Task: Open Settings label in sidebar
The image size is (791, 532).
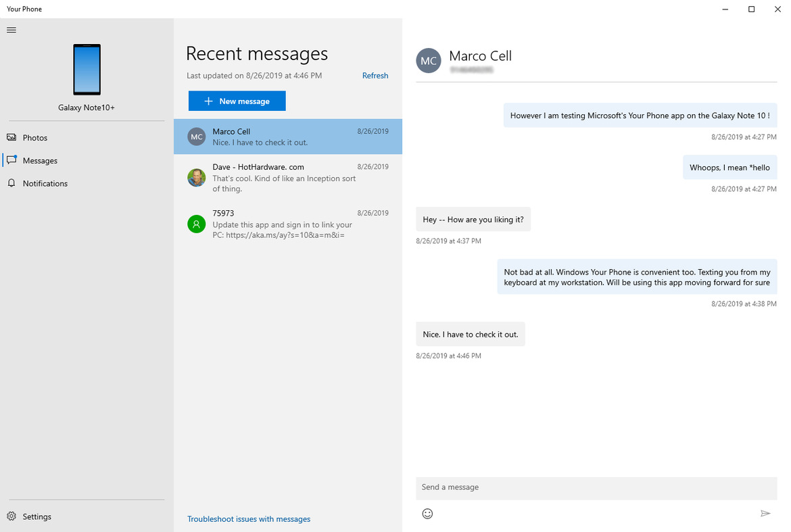Action: 37,516
